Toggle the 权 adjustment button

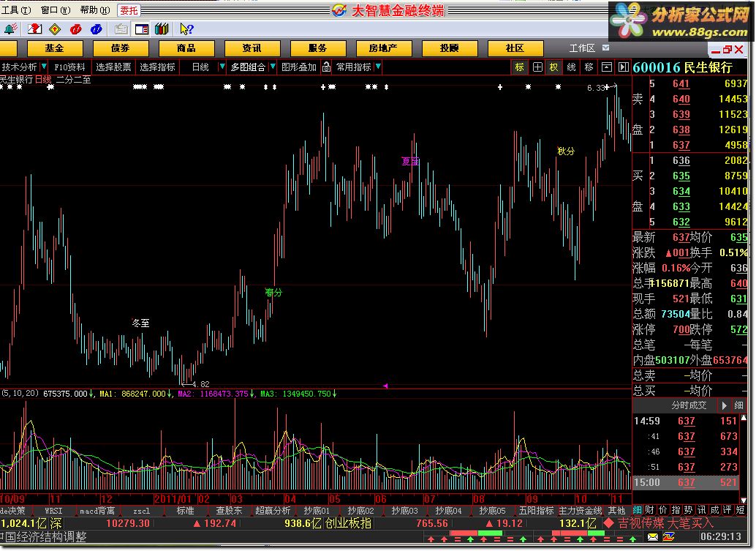pos(554,67)
